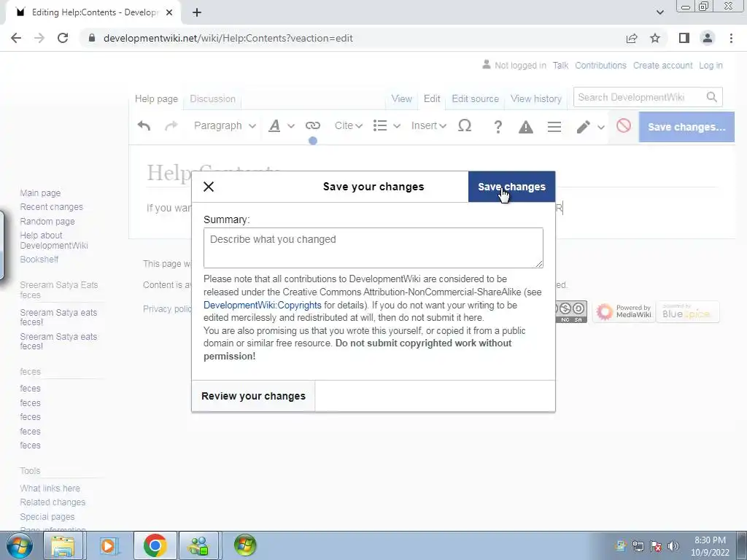Viewport: 747px width, 560px height.
Task: Click toolbar Save changes... button
Action: (686, 127)
